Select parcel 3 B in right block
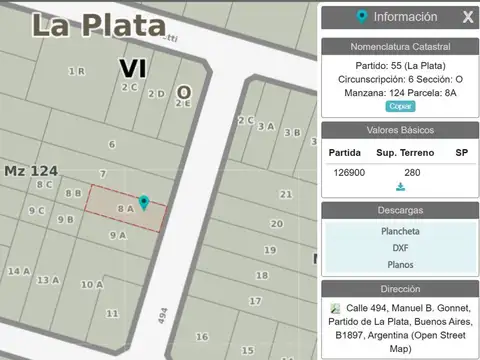The image size is (480, 360). [292, 132]
